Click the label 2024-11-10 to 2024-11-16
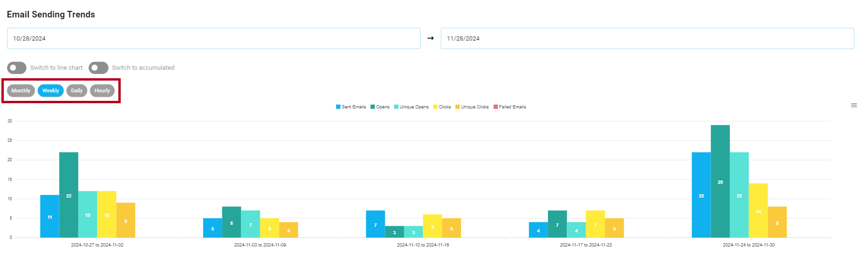868x271 pixels. tap(423, 245)
